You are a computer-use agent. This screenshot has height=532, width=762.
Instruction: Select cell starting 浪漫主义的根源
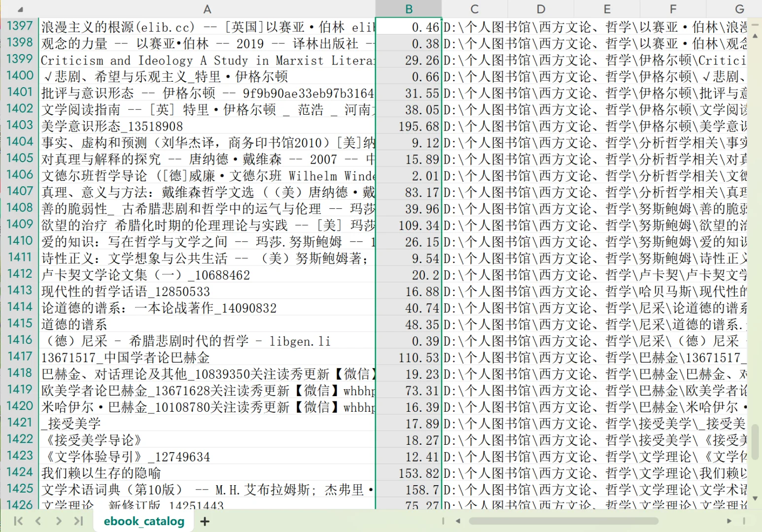(207, 27)
